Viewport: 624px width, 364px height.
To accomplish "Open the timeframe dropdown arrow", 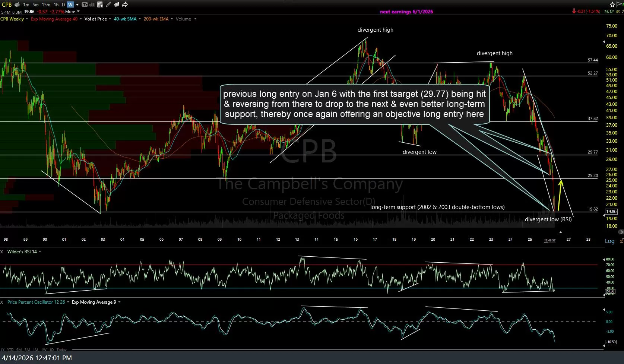I will [77, 5].
